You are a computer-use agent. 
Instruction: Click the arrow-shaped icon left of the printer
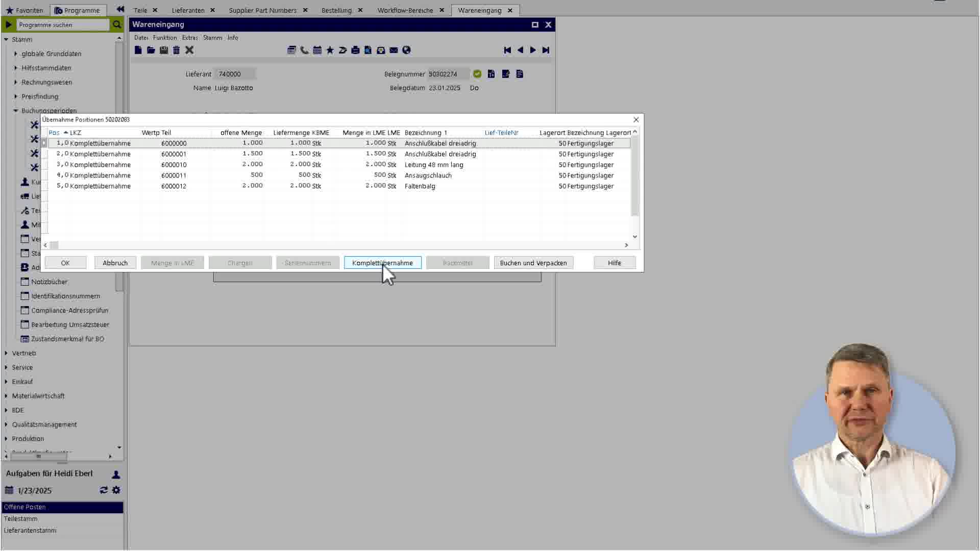[x=342, y=50]
